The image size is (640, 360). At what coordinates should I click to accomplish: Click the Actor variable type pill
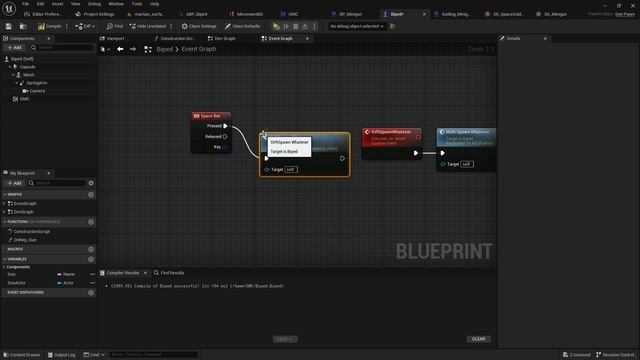(x=65, y=283)
